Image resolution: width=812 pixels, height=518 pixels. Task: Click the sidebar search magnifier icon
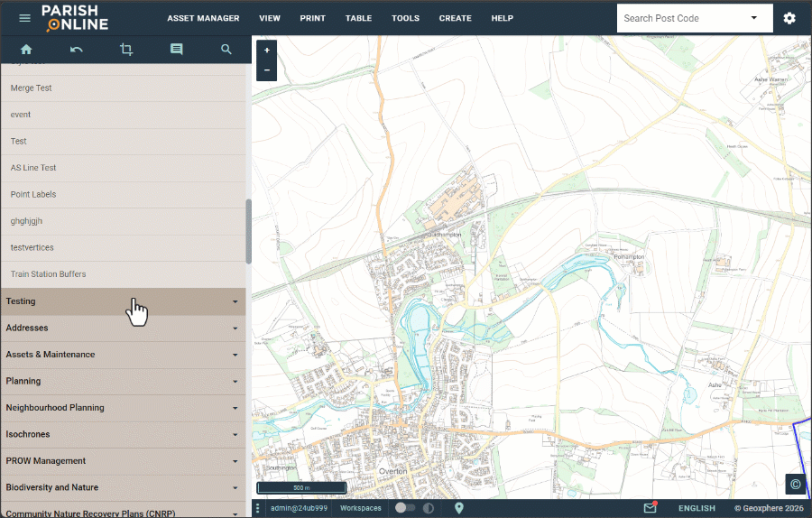[226, 50]
